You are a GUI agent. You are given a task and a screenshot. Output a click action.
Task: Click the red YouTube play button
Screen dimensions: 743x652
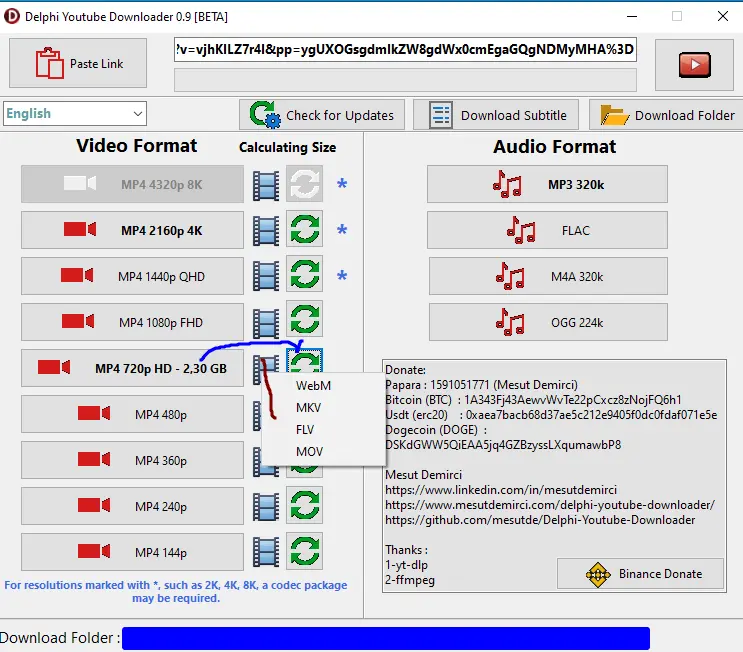[694, 65]
